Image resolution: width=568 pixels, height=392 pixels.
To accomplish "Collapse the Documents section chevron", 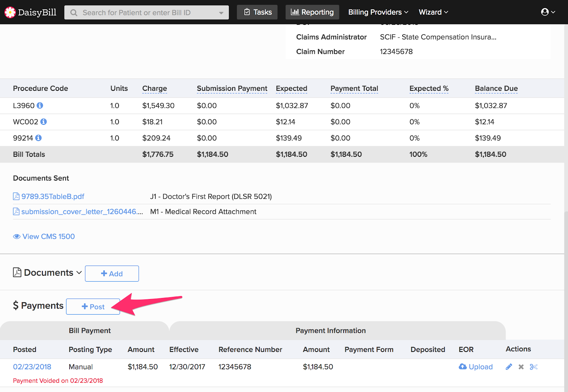I will [x=79, y=272].
